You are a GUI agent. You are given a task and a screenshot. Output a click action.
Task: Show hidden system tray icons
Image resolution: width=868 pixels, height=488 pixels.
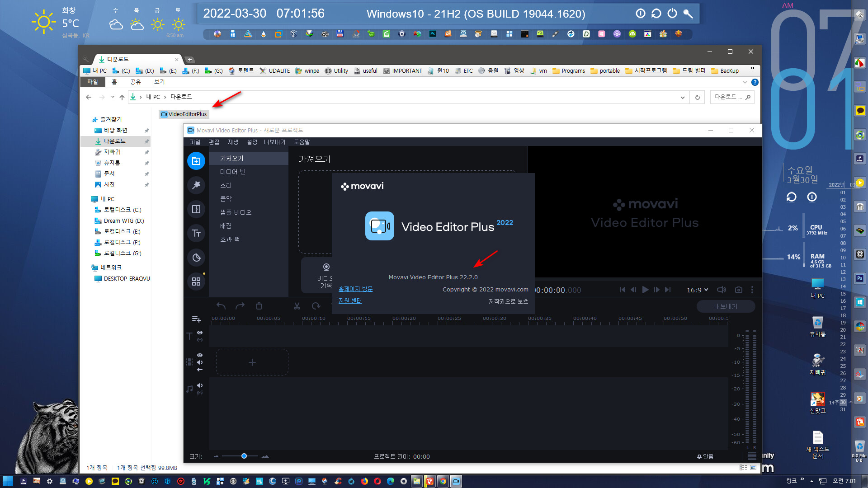(811, 481)
